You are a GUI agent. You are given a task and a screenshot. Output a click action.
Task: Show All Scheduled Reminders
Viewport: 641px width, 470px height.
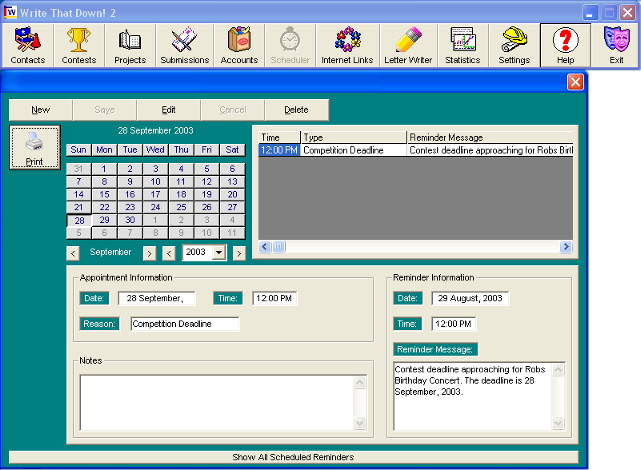pos(294,457)
